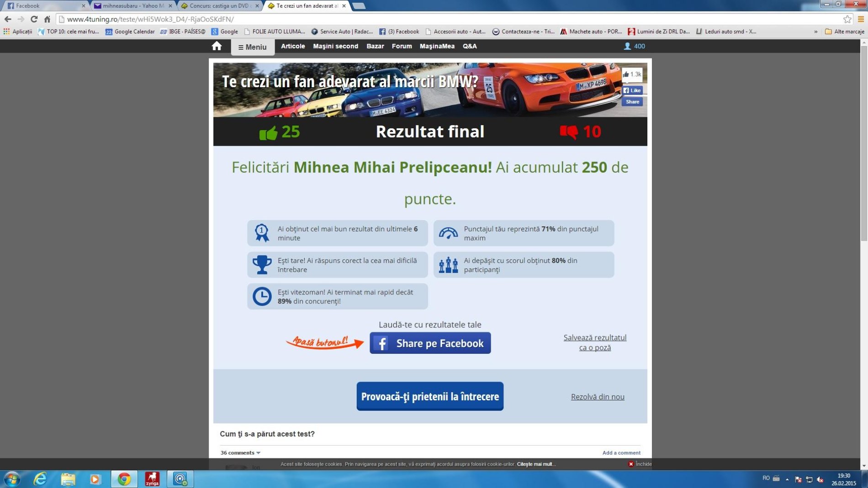Screen dimensions: 868x488
Task: Click the Facebook Like button on banner
Action: (x=632, y=90)
